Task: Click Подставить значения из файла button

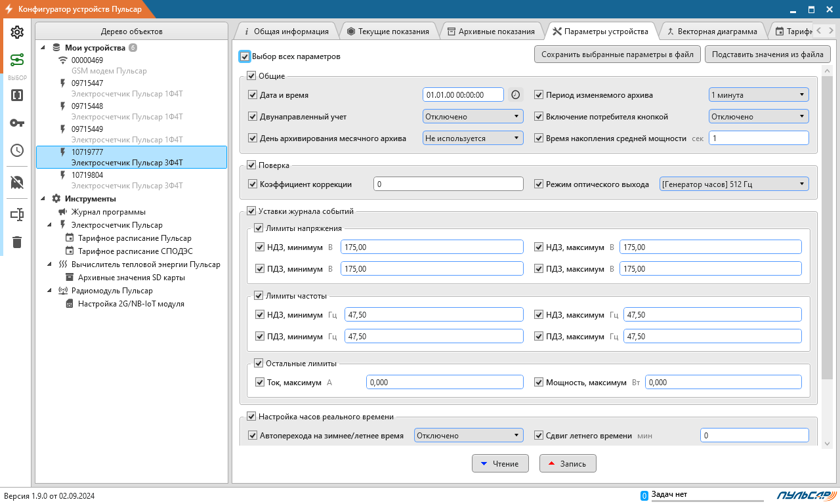Action: point(768,54)
